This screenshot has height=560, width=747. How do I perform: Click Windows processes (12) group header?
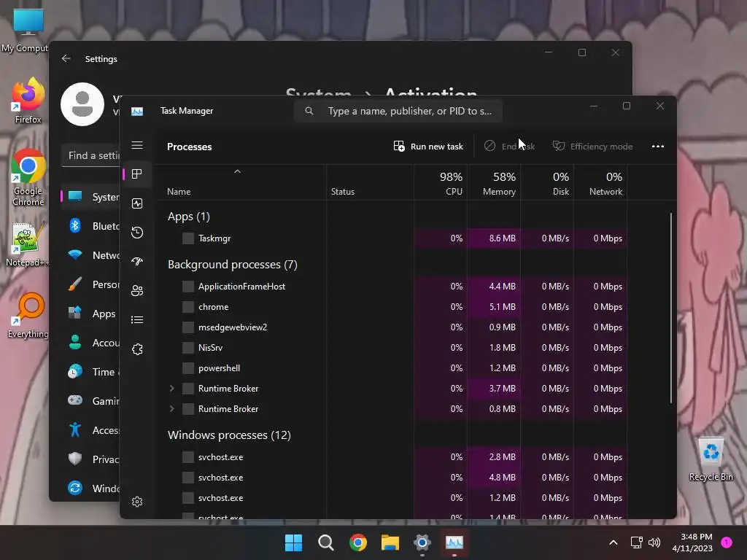pos(229,435)
